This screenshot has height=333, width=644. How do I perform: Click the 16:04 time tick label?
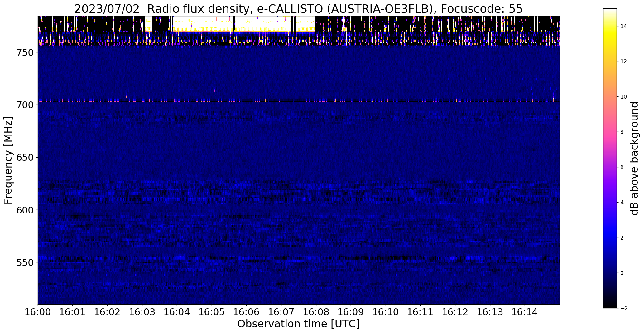[177, 312]
